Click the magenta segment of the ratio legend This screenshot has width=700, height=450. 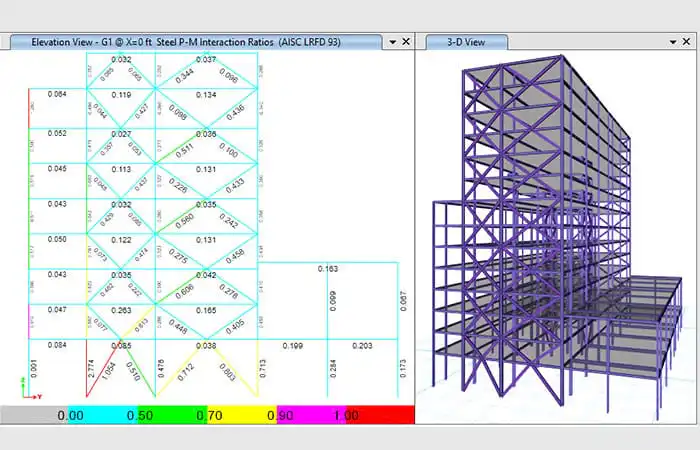[x=312, y=415]
